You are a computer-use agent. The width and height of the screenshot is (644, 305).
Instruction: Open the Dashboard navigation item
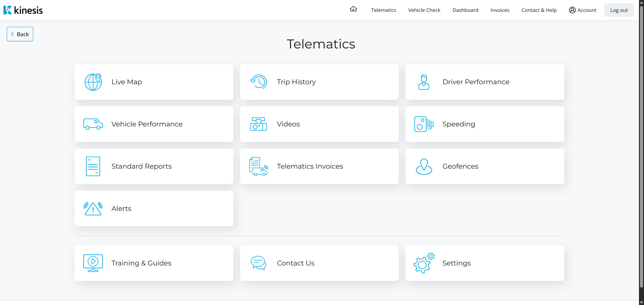coord(465,10)
